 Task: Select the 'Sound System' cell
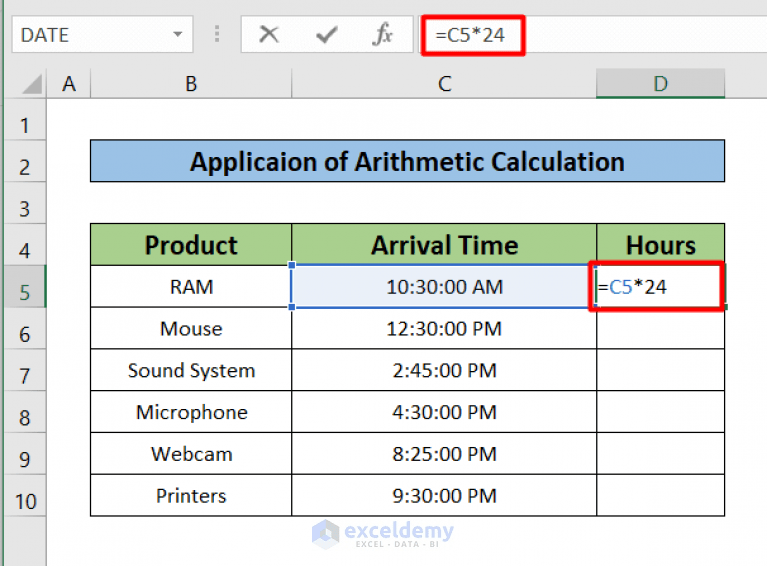tap(191, 370)
